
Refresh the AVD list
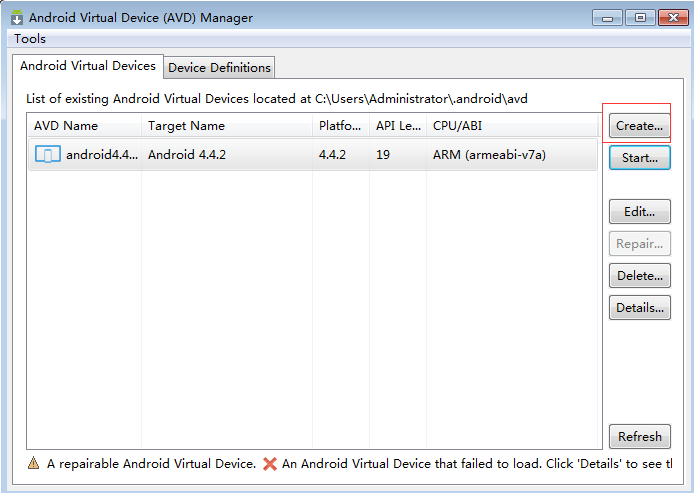(x=640, y=437)
